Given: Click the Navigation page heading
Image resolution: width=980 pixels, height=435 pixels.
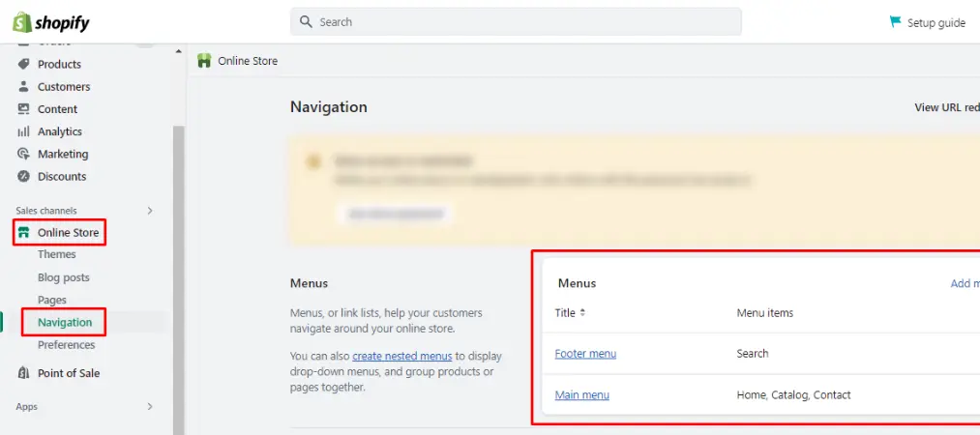Looking at the screenshot, I should [x=329, y=107].
